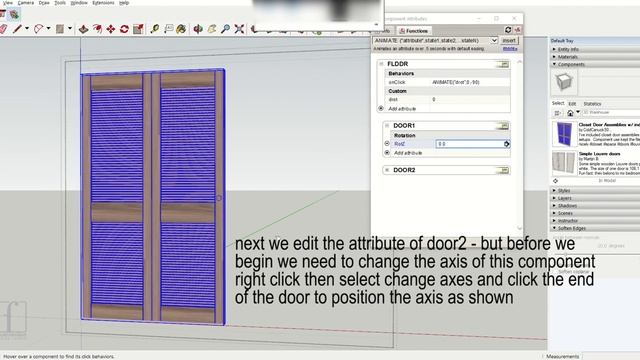Open the Line tool variants dropdown
The image size is (640, 360).
point(27,29)
